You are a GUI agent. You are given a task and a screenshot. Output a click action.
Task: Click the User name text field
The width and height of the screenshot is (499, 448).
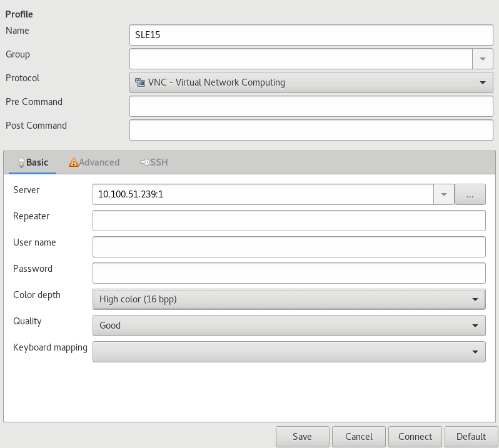pos(289,247)
